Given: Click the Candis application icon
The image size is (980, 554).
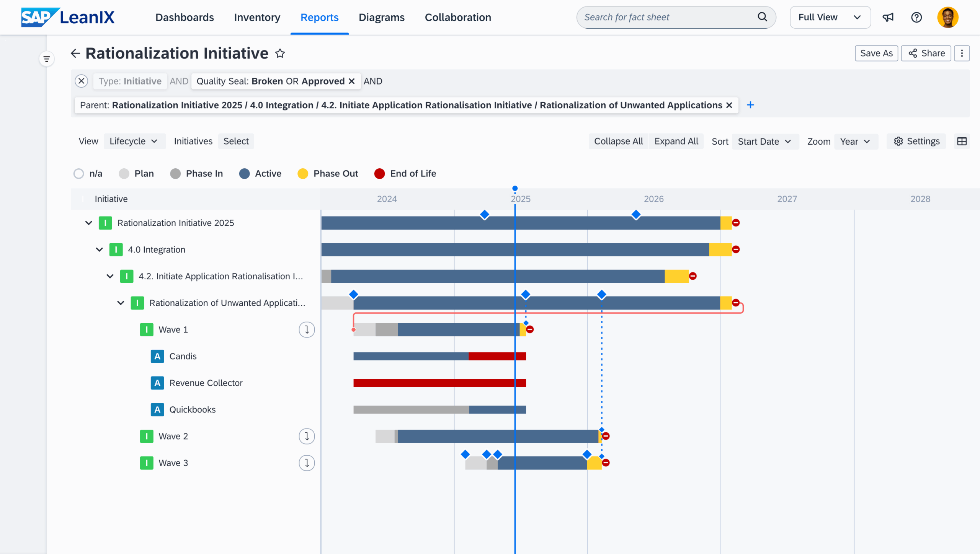Looking at the screenshot, I should [157, 356].
